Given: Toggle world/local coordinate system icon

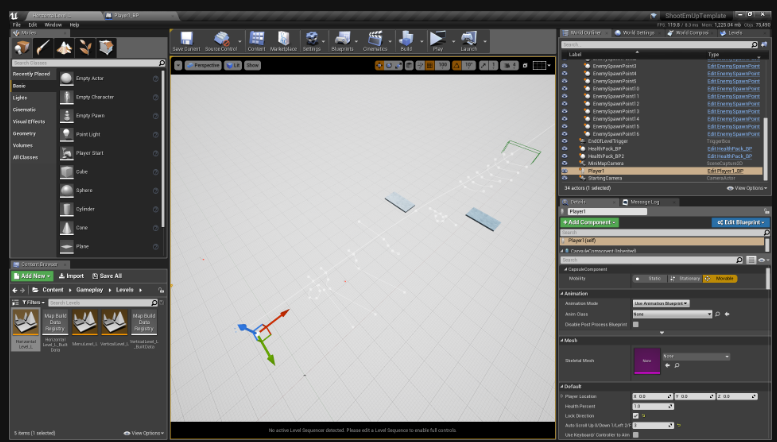Looking at the screenshot, I should [409, 65].
